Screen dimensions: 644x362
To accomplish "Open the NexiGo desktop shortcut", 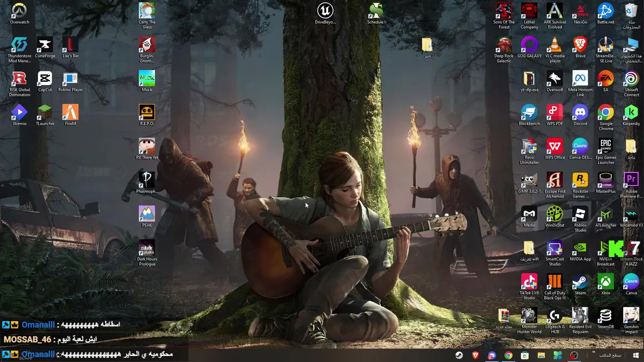I will point(580,14).
